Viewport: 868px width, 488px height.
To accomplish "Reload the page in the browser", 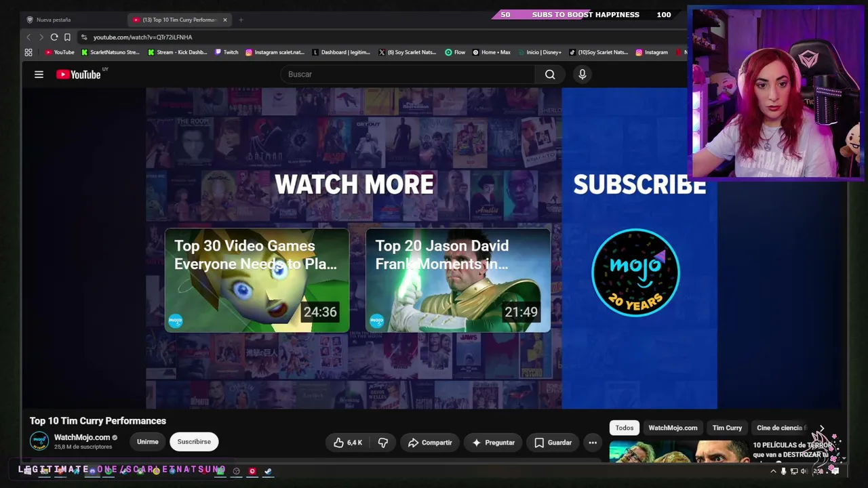I will tap(54, 37).
